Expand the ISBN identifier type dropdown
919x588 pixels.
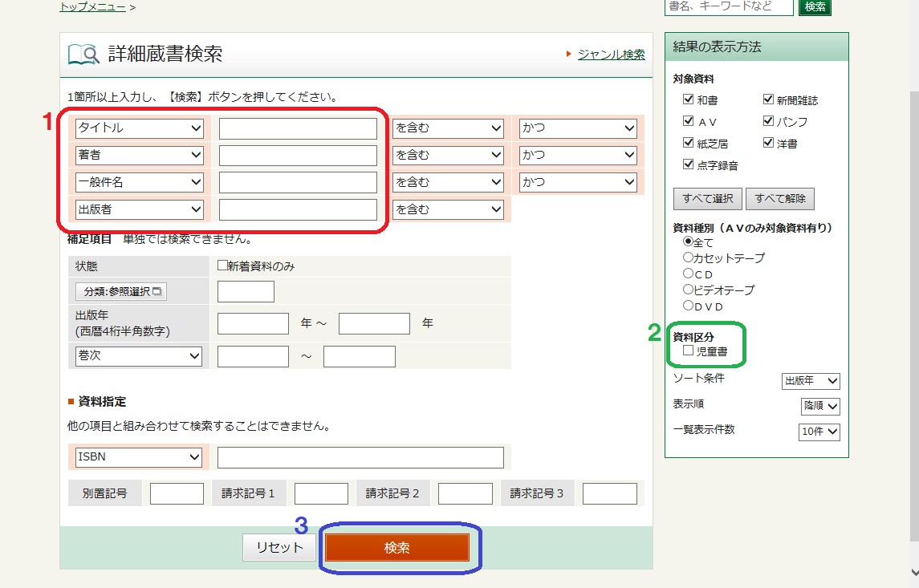click(138, 457)
